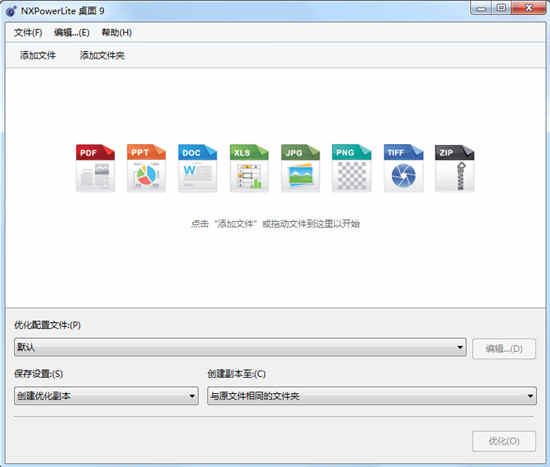Close the NXPowerLite window
The image size is (550, 467).
(x=529, y=8)
